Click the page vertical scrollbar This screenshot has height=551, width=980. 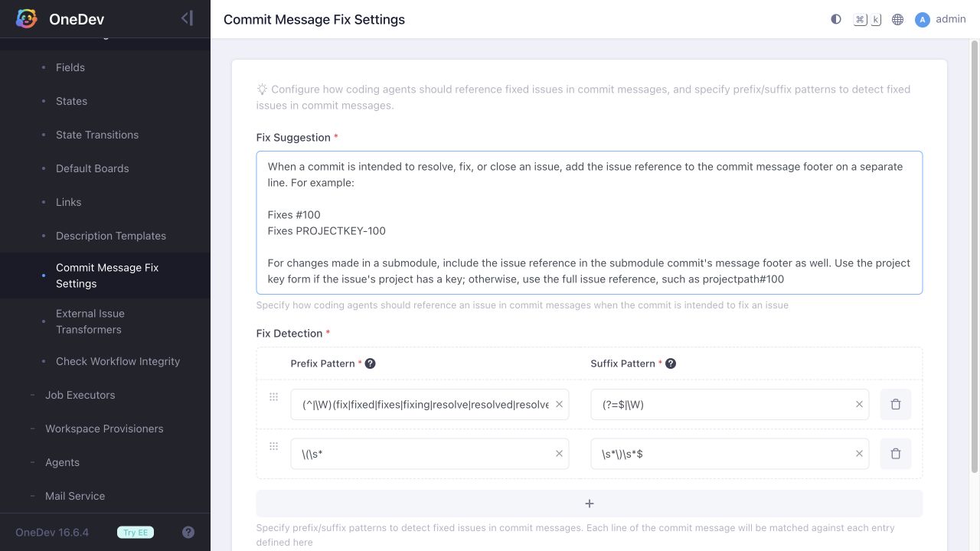point(975,256)
